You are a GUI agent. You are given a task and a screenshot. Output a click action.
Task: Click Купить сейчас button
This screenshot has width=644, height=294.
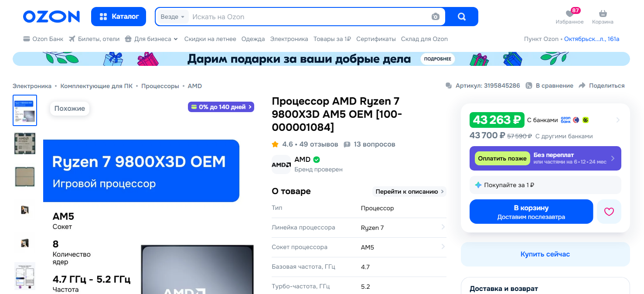click(x=545, y=254)
